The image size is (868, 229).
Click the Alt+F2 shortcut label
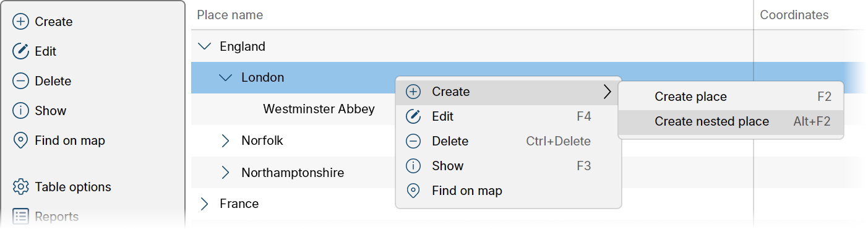(x=812, y=121)
